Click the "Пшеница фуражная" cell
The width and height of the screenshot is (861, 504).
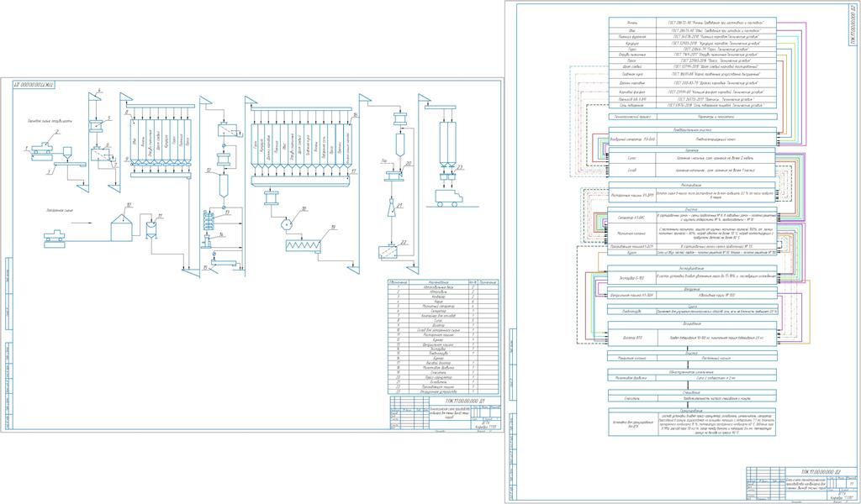coord(632,36)
